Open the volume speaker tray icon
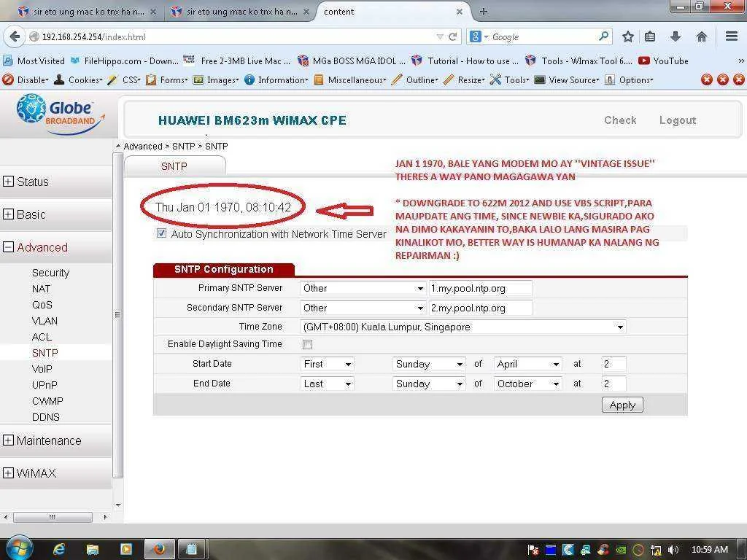747x560 pixels. [673, 550]
